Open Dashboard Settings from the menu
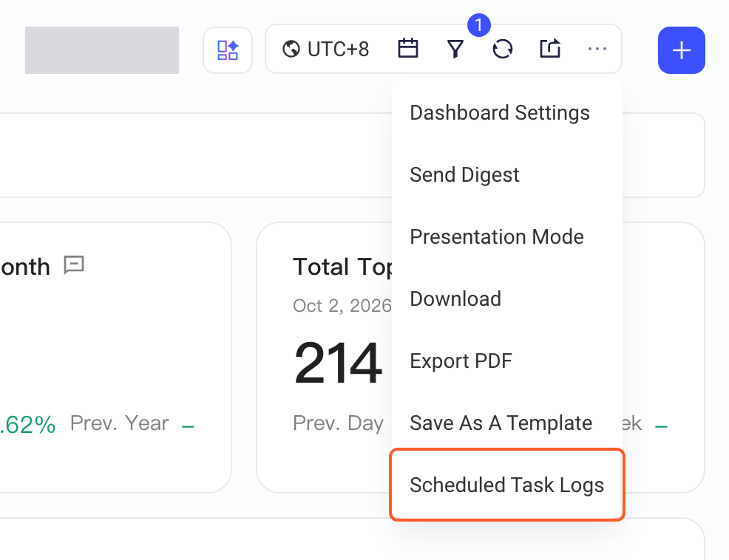Viewport: 729px width, 560px height. (x=507, y=113)
